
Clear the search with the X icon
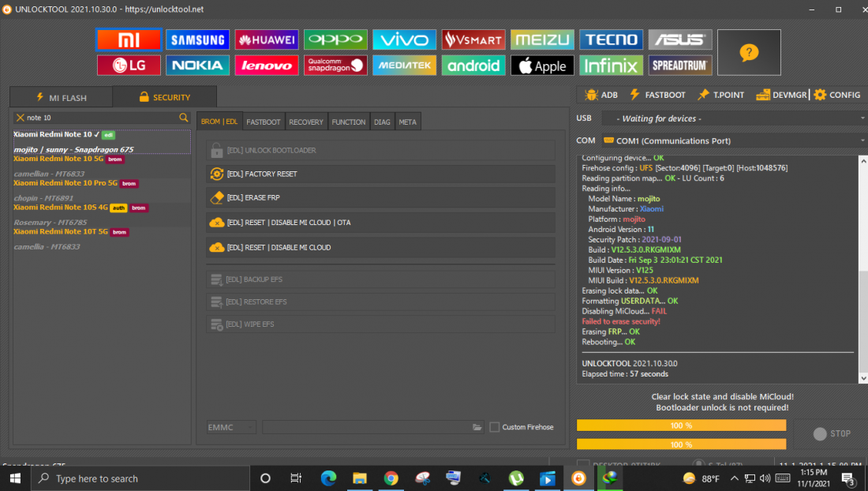(x=21, y=118)
